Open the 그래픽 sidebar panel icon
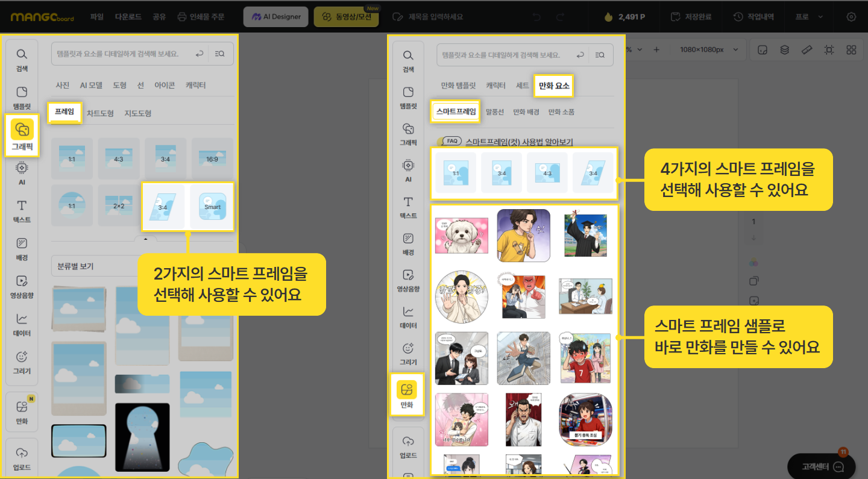Screen dimensions: 868x479 [x=22, y=135]
